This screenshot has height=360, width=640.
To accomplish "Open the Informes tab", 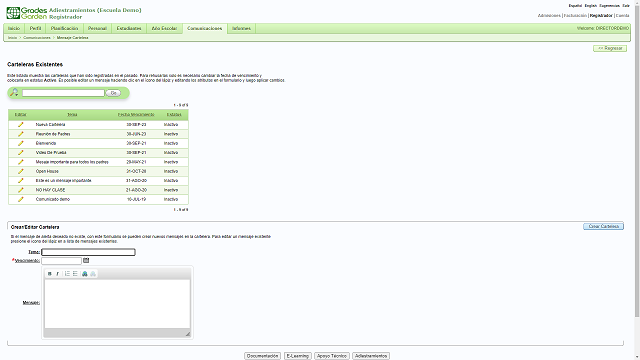I will pos(241,29).
